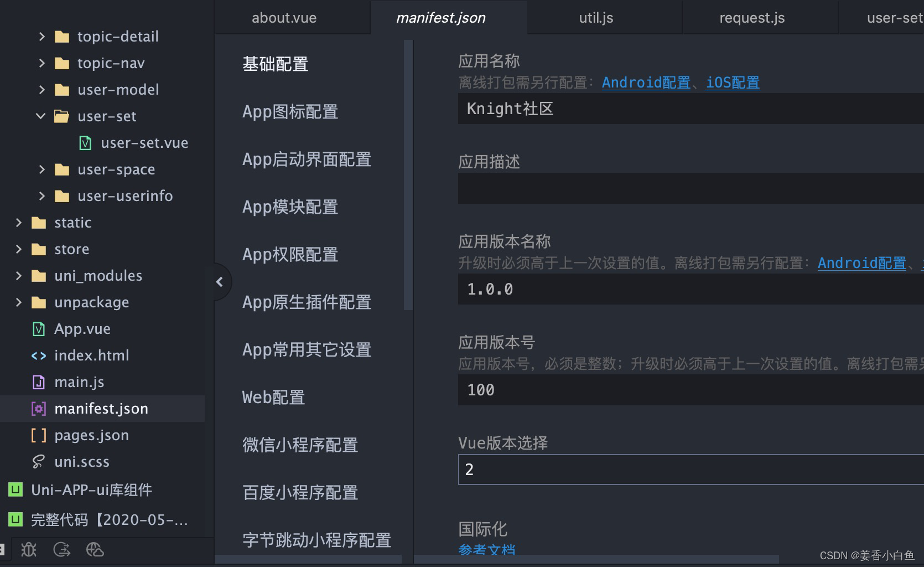Screen dimensions: 924x567
Task: Click the 应用版本名称 field showing 1.0.0
Action: 691,289
